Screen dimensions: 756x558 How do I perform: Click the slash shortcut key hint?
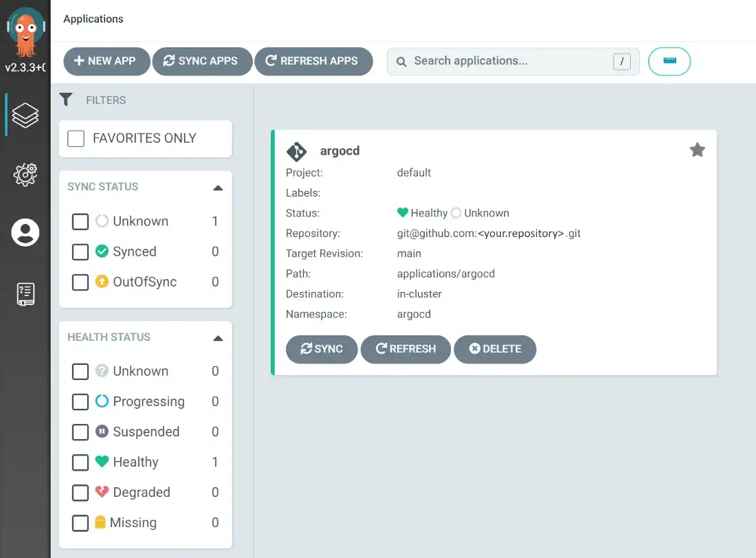point(621,61)
